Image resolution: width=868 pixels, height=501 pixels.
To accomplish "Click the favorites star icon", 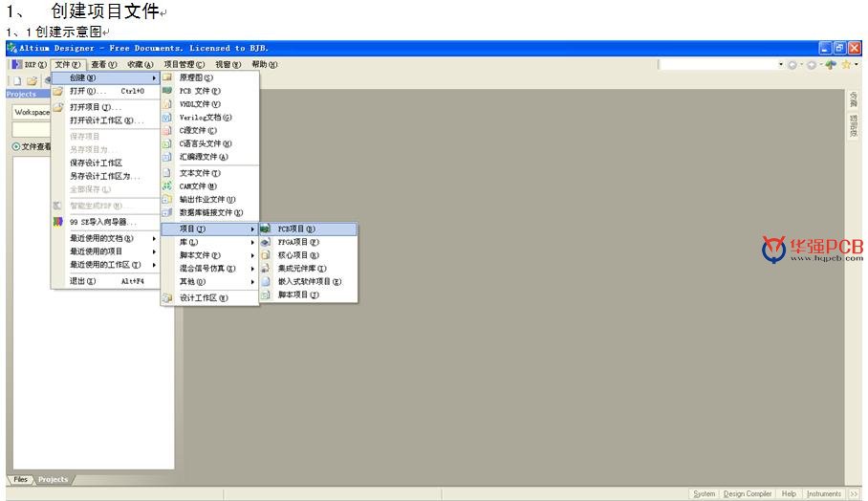I will click(846, 64).
